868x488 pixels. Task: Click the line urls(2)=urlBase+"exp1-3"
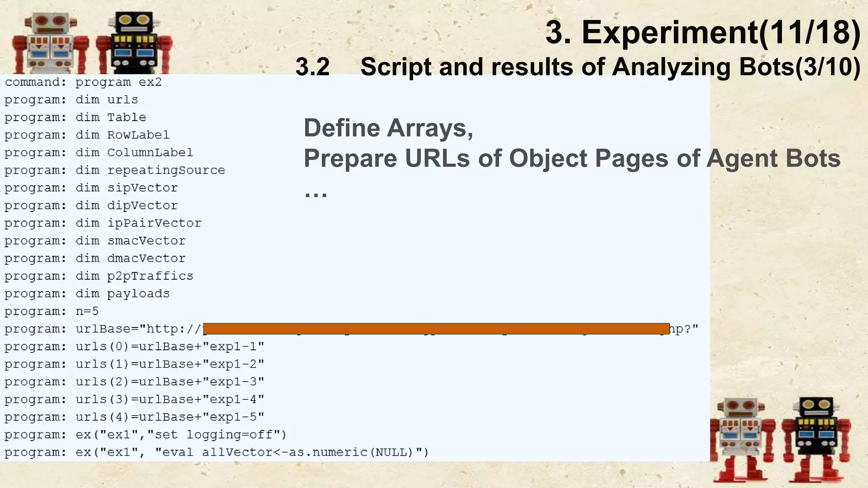(134, 382)
